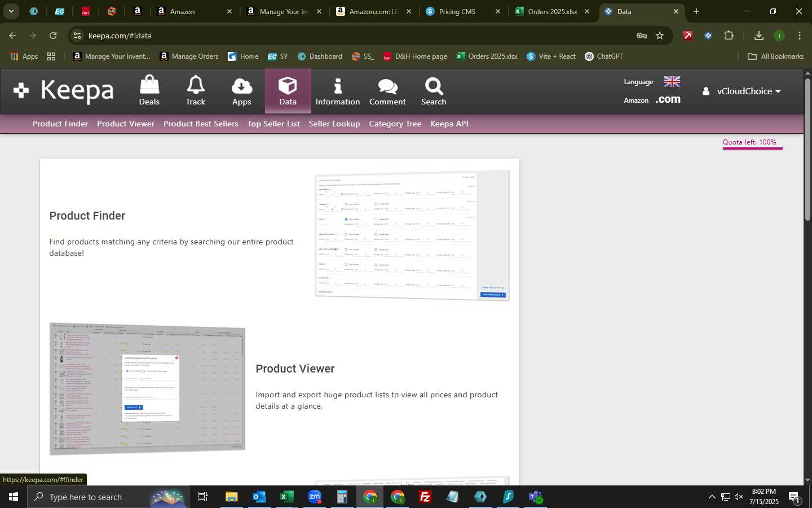
Task: Open Microsoft Teams from the taskbar
Action: pyautogui.click(x=535, y=497)
